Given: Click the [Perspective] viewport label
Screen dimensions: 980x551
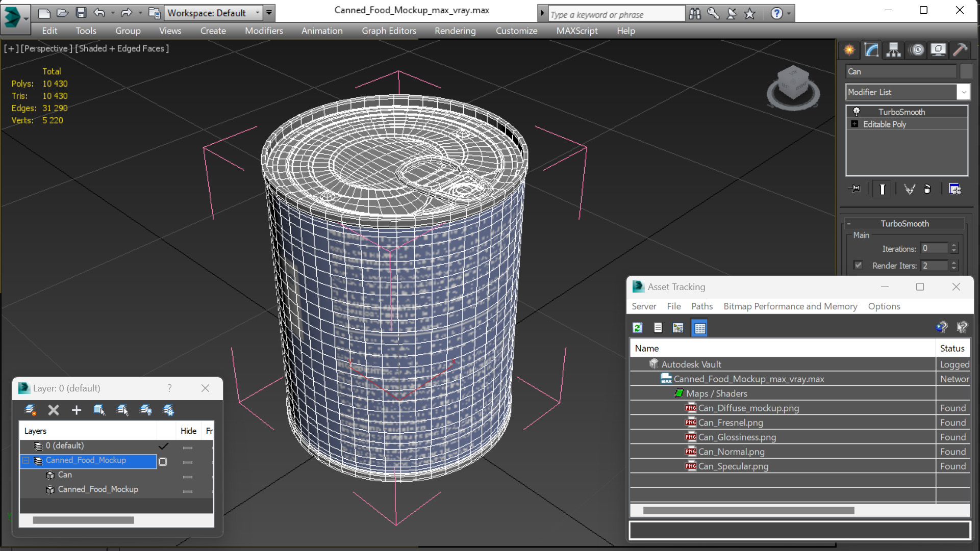Looking at the screenshot, I should (x=46, y=48).
